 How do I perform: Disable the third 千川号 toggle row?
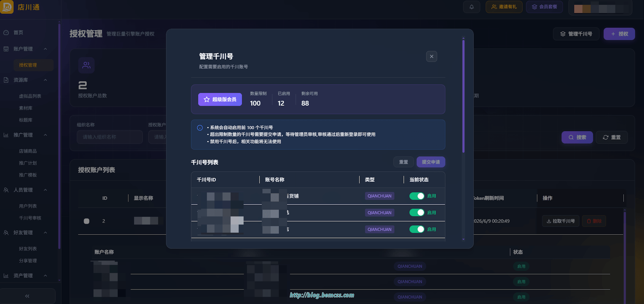(x=417, y=229)
